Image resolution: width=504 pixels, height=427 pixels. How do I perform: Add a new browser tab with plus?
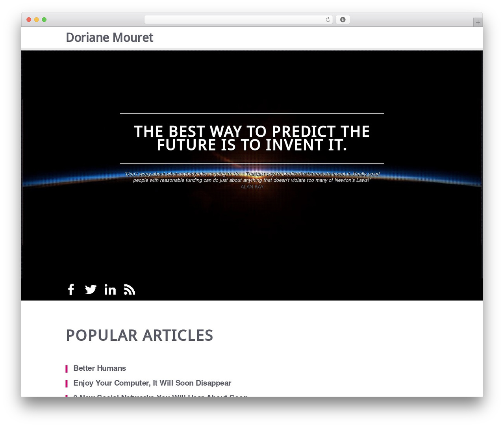pyautogui.click(x=478, y=22)
